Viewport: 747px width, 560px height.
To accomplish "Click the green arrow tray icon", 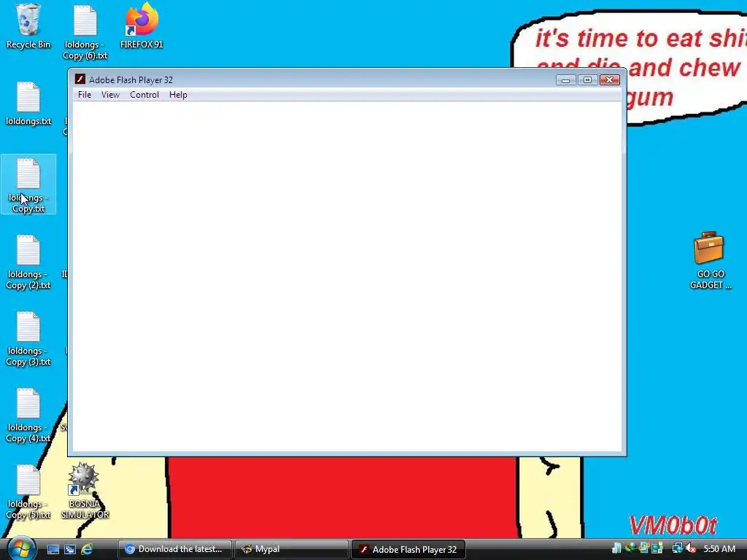I will (x=631, y=548).
